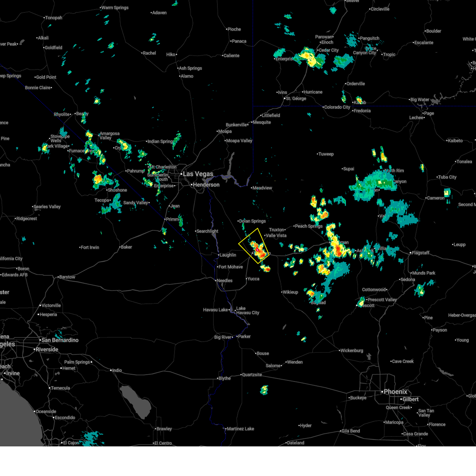Image resolution: width=476 pixels, height=476 pixels.
Task: Select the Casa Grande label
Action: (x=415, y=434)
